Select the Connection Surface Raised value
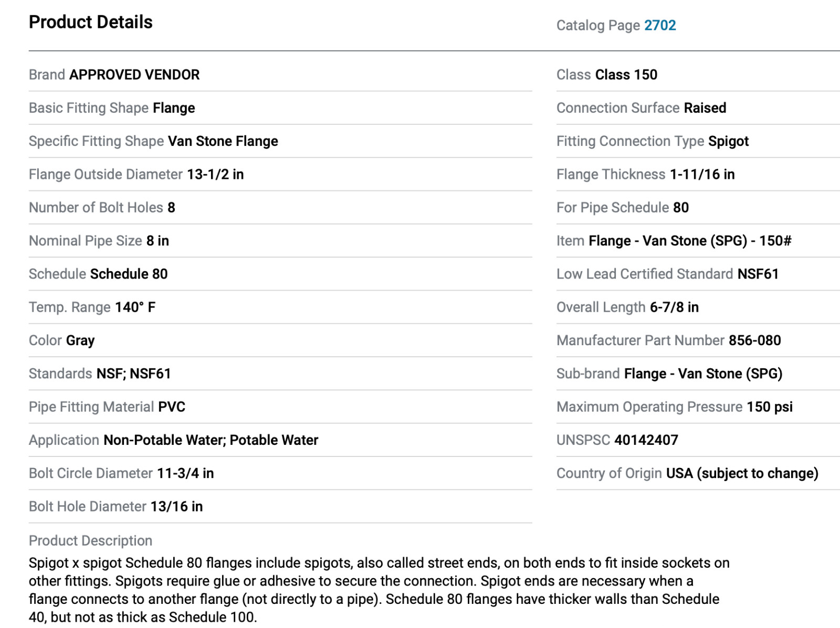 click(705, 108)
